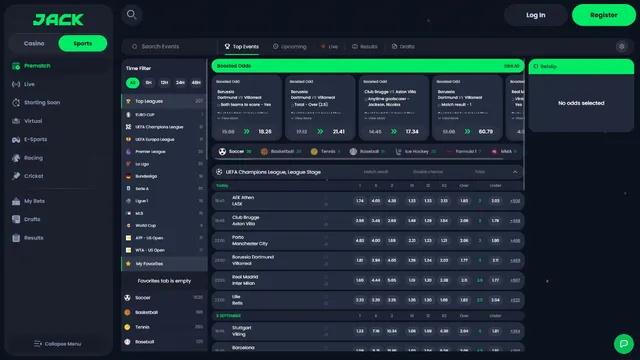Open E-Sports section
The height and width of the screenshot is (360, 640).
pyautogui.click(x=59, y=139)
